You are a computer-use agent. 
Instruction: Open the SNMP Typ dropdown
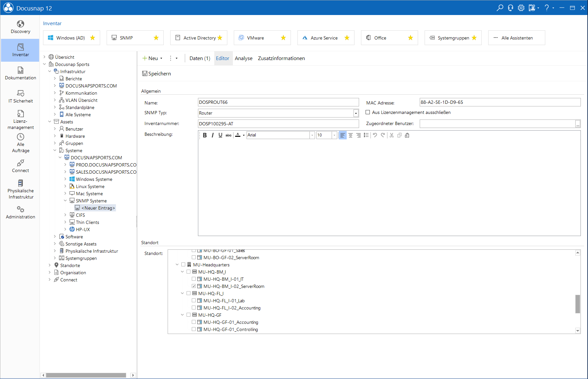pos(356,113)
